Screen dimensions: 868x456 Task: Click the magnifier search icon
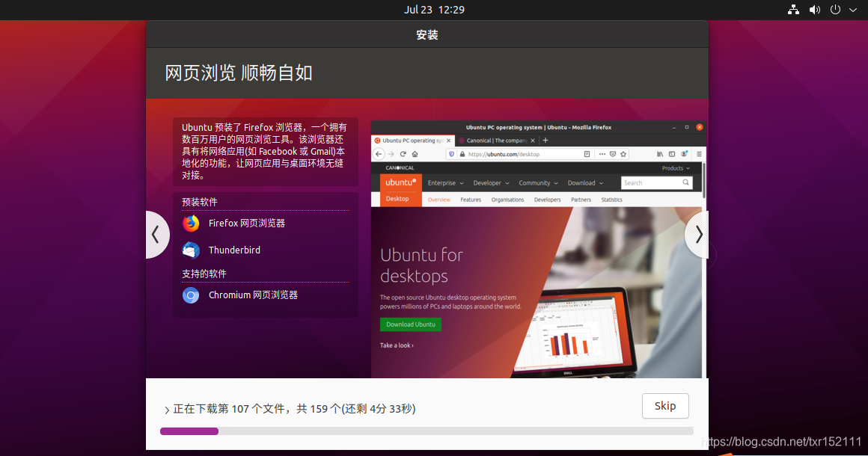[x=686, y=182]
